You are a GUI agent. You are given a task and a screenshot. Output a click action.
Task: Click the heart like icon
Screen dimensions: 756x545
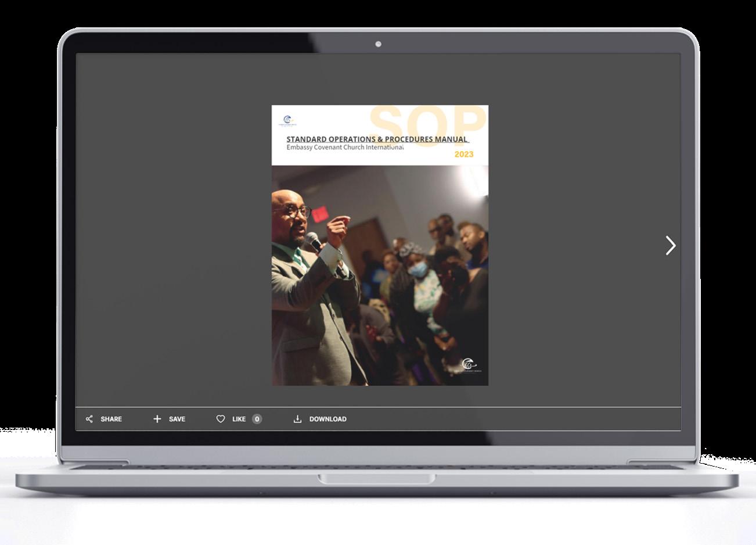[221, 419]
